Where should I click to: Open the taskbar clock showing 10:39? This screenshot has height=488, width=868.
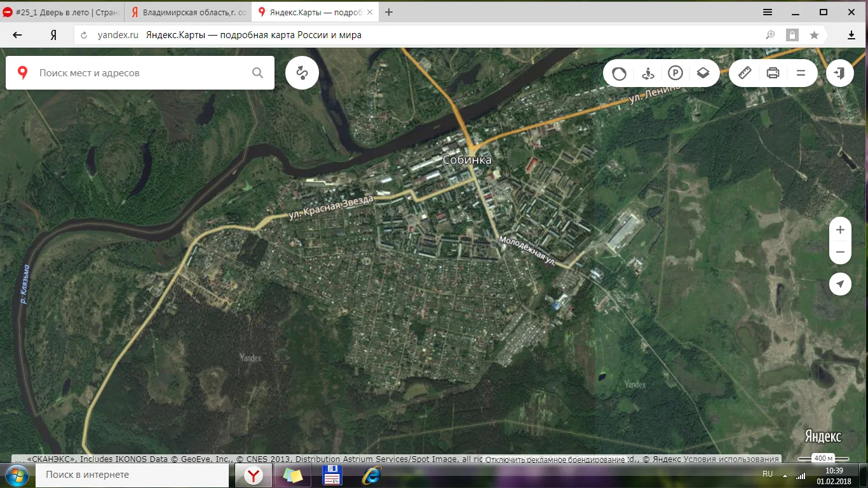[x=833, y=475]
